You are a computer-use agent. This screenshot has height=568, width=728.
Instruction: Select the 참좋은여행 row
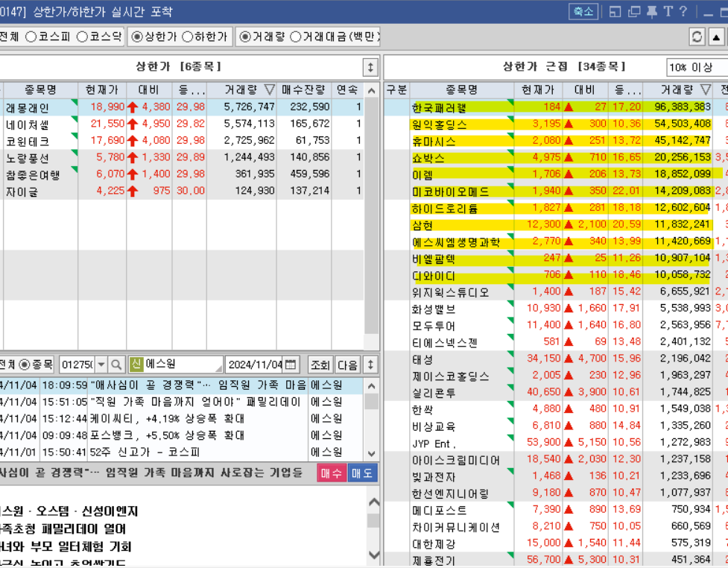[x=182, y=174]
